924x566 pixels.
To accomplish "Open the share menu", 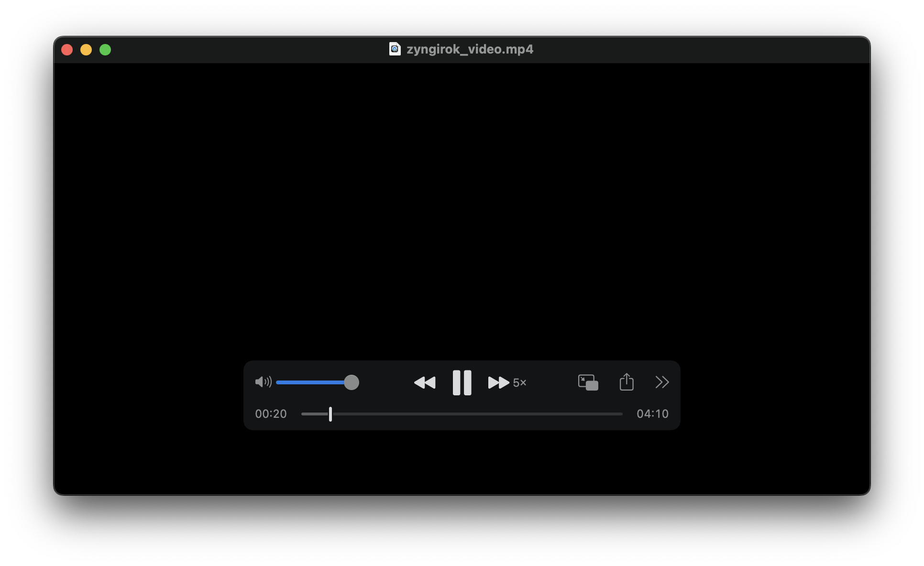I will point(627,382).
